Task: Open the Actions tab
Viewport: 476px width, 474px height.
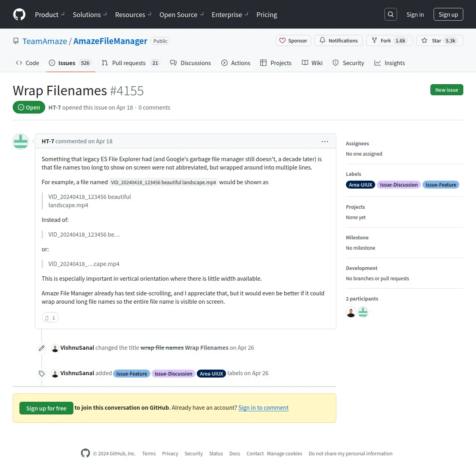Action: click(236, 63)
